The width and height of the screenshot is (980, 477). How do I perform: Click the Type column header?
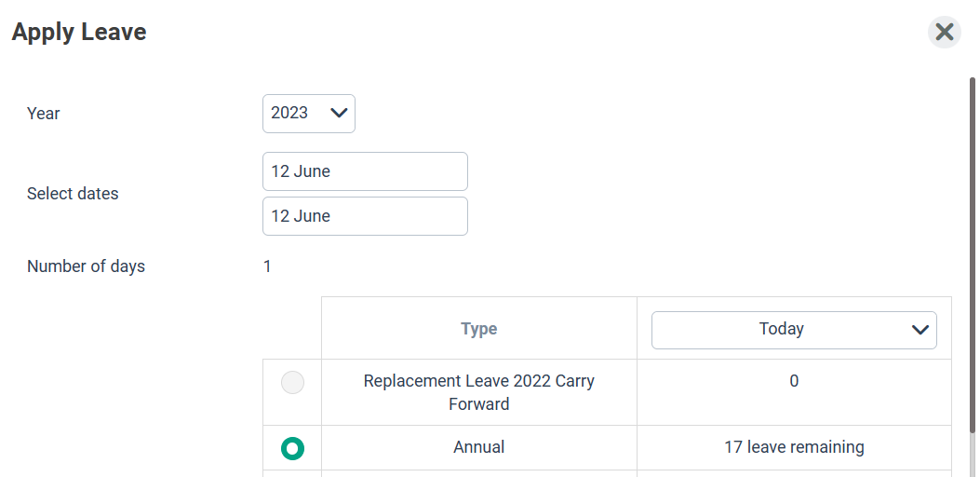click(x=478, y=329)
